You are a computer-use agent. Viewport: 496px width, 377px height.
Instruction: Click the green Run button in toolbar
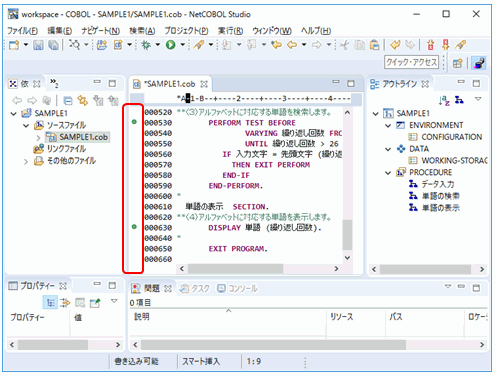171,45
